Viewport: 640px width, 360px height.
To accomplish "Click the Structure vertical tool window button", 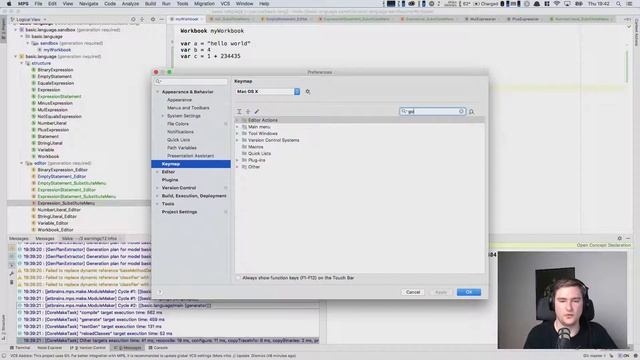I will [3, 327].
